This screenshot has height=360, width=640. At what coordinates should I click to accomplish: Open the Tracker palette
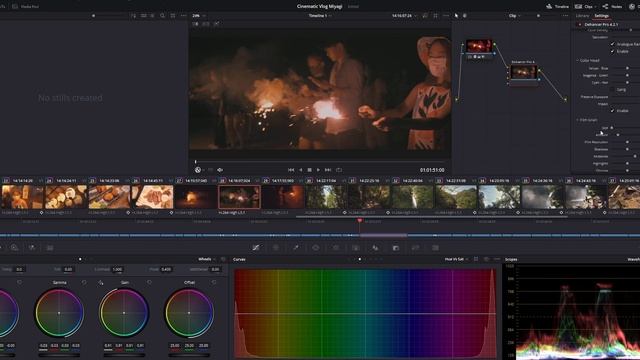click(336, 248)
